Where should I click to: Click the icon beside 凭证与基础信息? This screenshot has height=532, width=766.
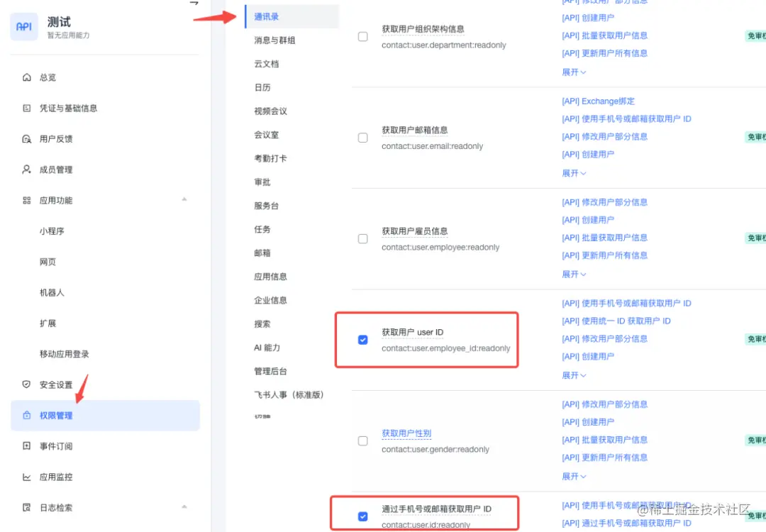coord(27,108)
